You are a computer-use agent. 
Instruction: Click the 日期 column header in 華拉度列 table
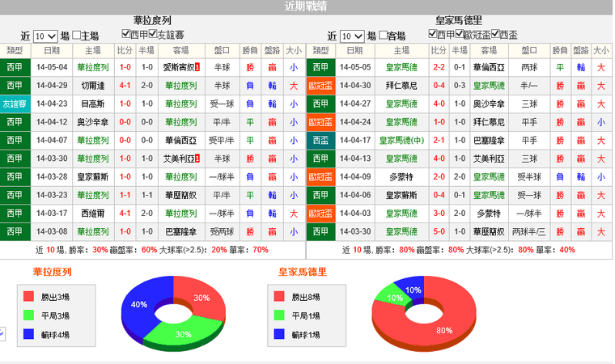52,51
